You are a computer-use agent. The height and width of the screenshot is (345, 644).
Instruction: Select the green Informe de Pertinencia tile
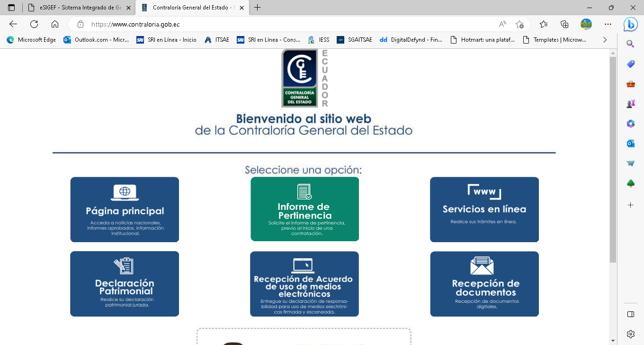(304, 209)
